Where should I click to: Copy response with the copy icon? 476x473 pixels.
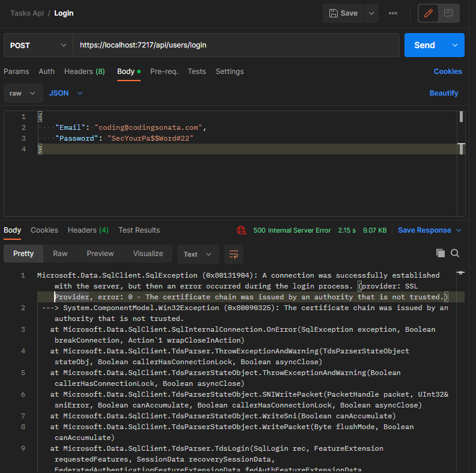(441, 254)
